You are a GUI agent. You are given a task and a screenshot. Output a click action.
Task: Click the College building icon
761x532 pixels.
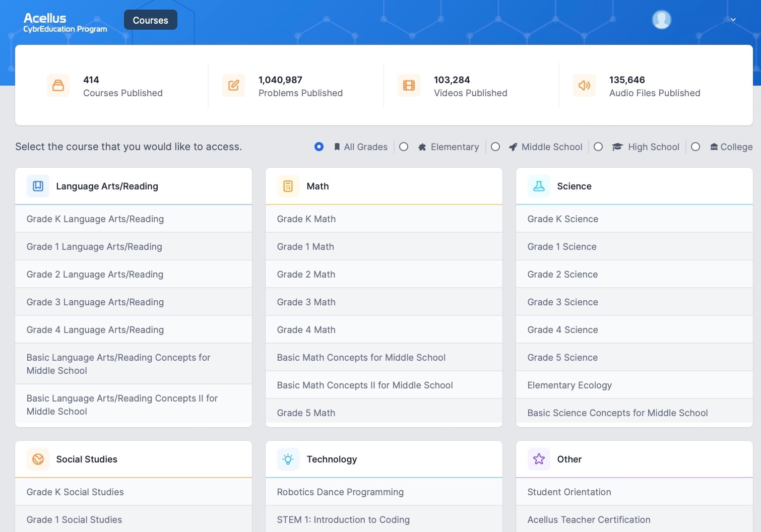(x=714, y=147)
